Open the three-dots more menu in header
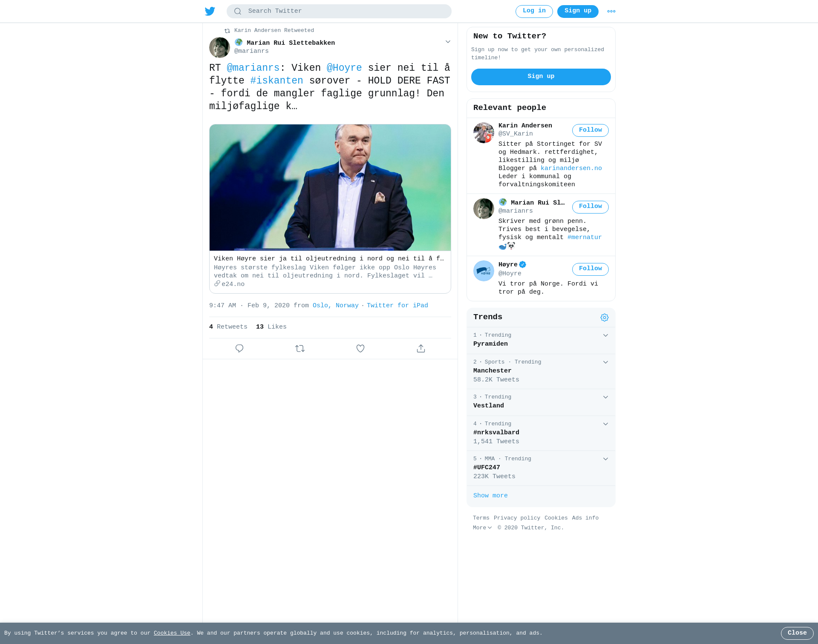818x644 pixels. point(611,12)
